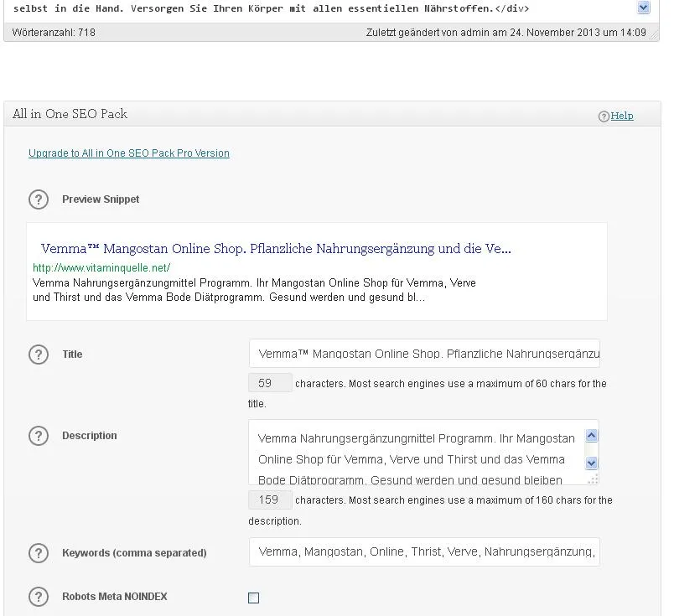
Task: Click the Description scrollbar up arrow
Action: [592, 436]
